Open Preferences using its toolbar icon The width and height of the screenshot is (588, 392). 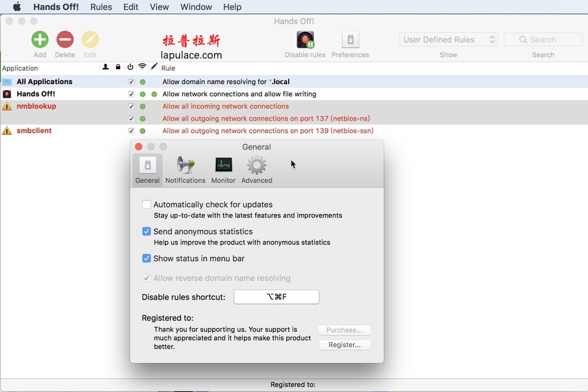click(x=349, y=39)
